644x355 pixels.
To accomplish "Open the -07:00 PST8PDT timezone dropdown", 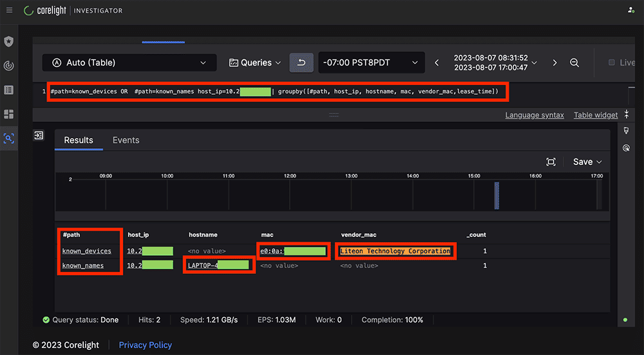I will (x=372, y=62).
